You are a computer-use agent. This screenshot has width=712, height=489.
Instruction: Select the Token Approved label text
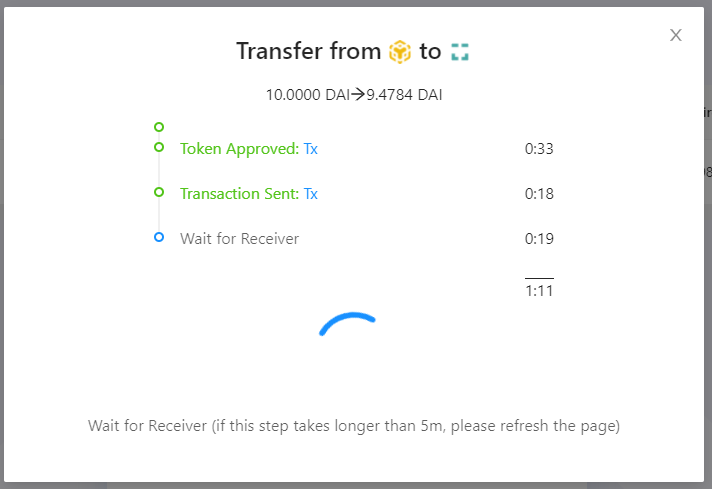[239, 148]
